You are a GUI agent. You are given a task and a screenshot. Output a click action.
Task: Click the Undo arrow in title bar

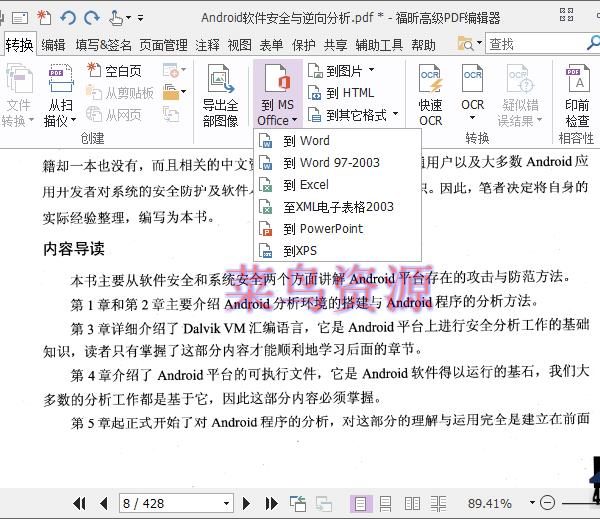click(68, 17)
